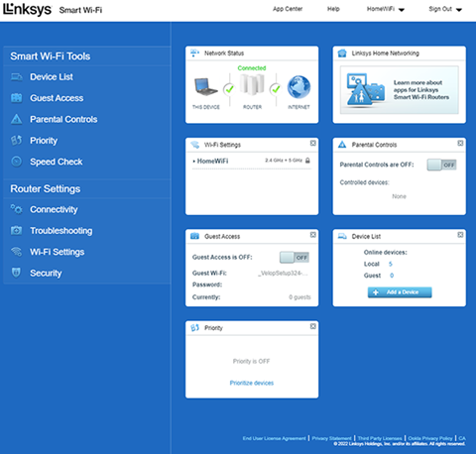Click the Guest Wi-Fi network name value
Viewport: 476px width, 454px height.
click(283, 273)
